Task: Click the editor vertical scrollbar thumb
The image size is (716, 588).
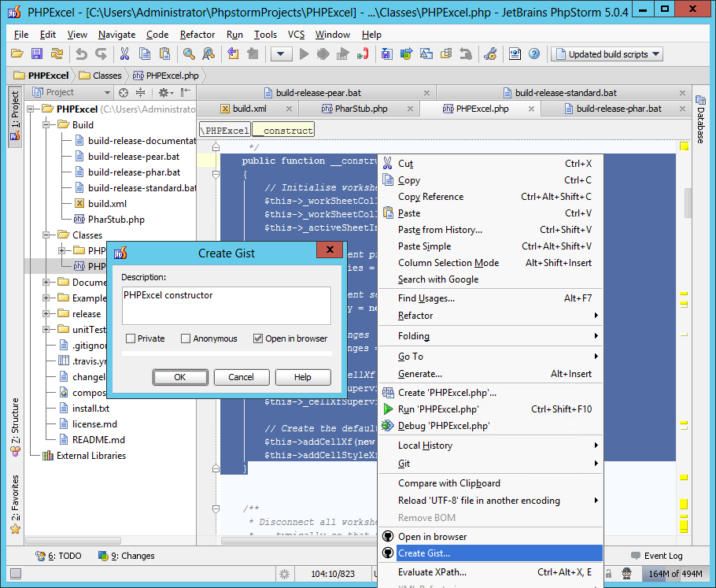Action: point(688,203)
